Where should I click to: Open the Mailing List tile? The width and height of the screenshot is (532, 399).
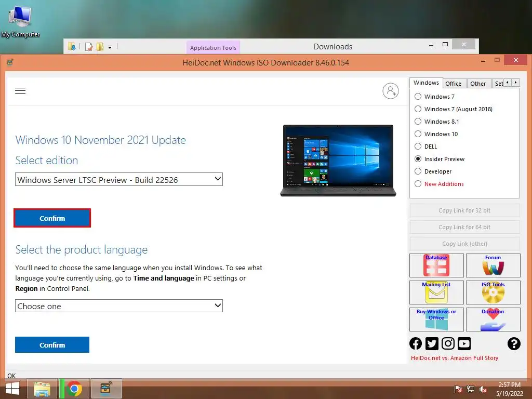tap(436, 292)
